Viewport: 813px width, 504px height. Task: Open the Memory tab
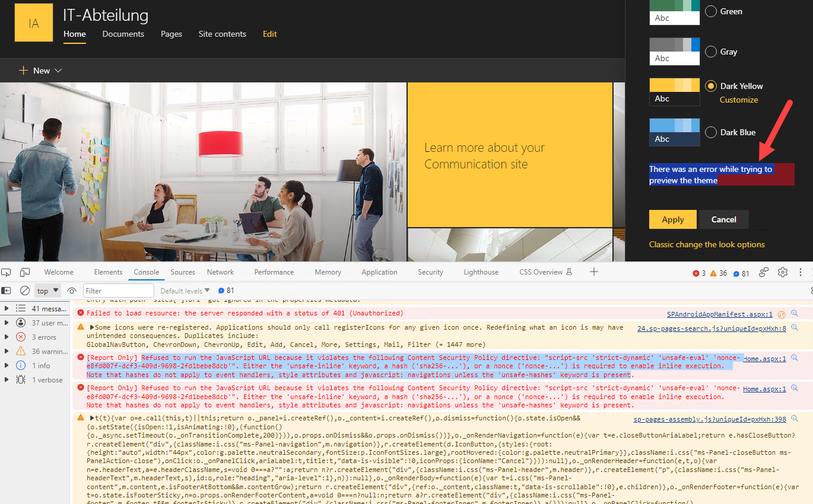(x=328, y=272)
